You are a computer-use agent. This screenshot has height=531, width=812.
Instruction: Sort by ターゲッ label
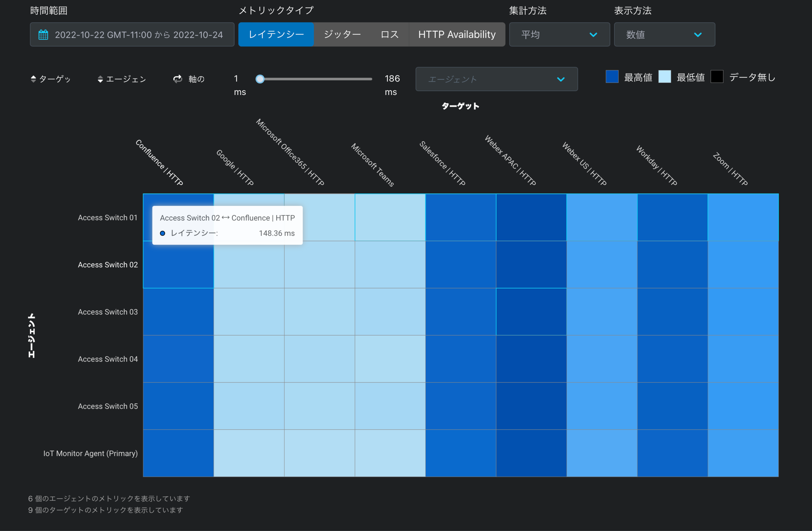(x=55, y=79)
